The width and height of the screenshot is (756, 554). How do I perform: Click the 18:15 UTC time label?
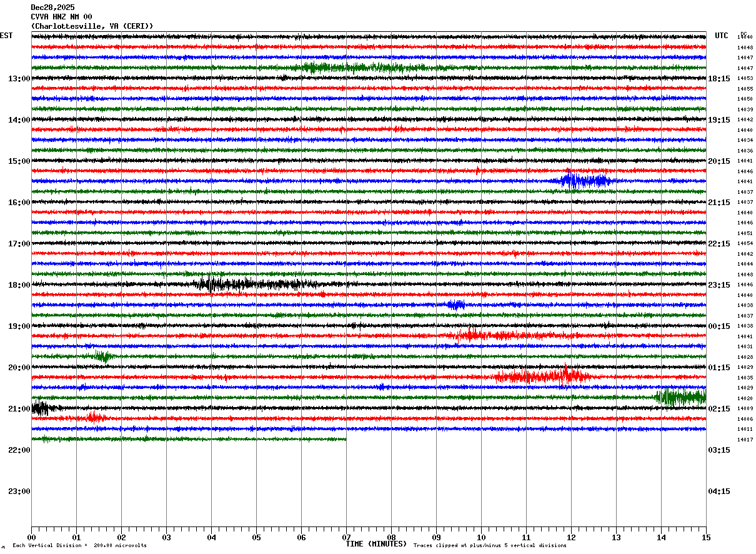[x=719, y=79]
